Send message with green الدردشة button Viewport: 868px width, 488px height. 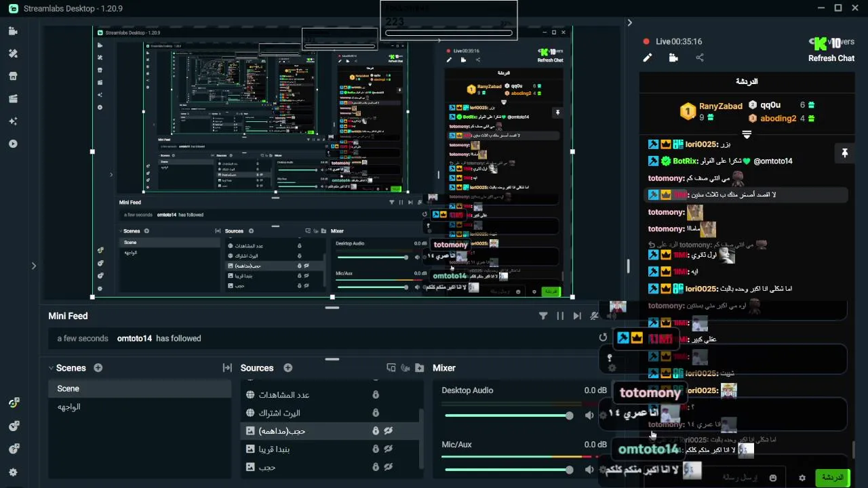[832, 478]
